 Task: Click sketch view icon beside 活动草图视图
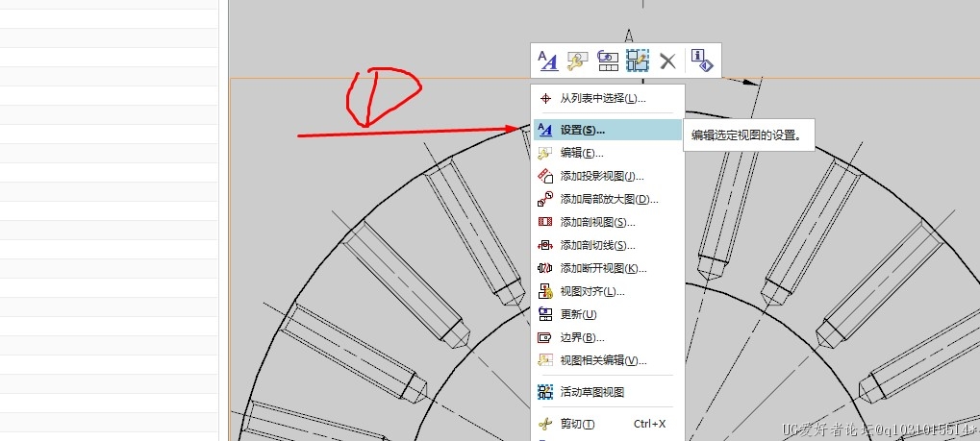click(545, 392)
